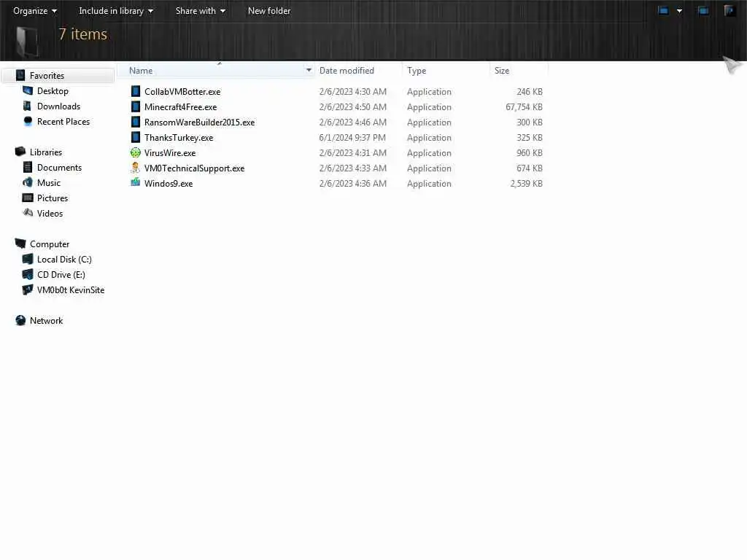Image resolution: width=747 pixels, height=560 pixels.
Task: Click the Change your view icon
Action: pyautogui.click(x=663, y=10)
